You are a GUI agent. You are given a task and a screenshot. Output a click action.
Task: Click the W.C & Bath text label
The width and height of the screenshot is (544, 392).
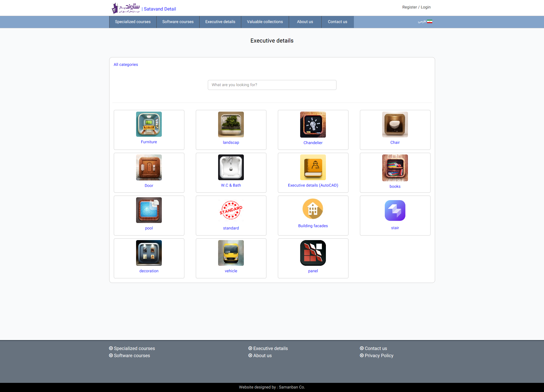(231, 185)
